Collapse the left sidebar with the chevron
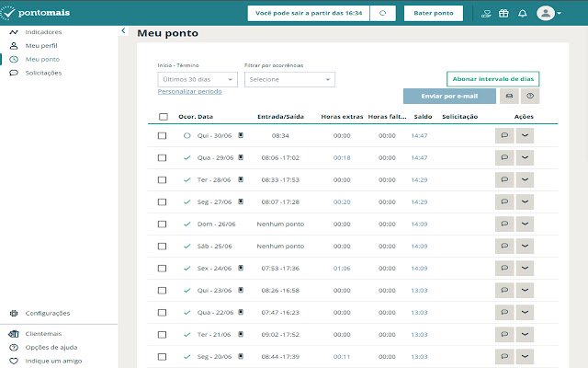This screenshot has height=368, width=588. point(123,30)
